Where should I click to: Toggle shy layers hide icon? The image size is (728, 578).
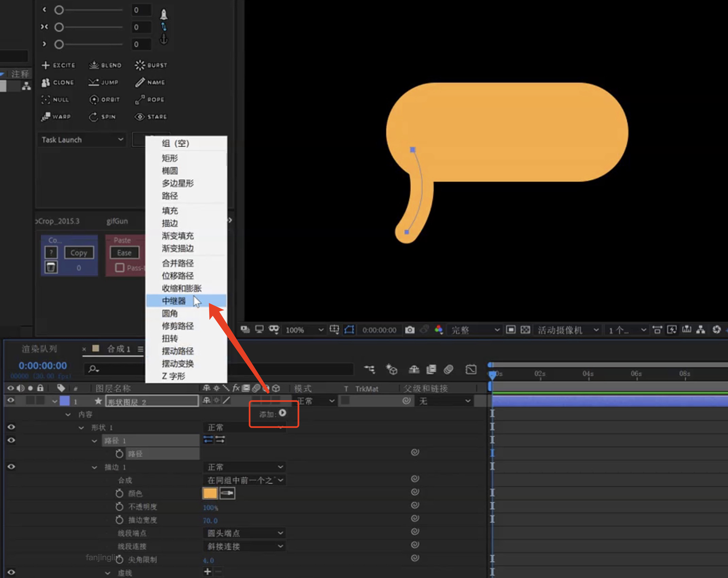(414, 369)
